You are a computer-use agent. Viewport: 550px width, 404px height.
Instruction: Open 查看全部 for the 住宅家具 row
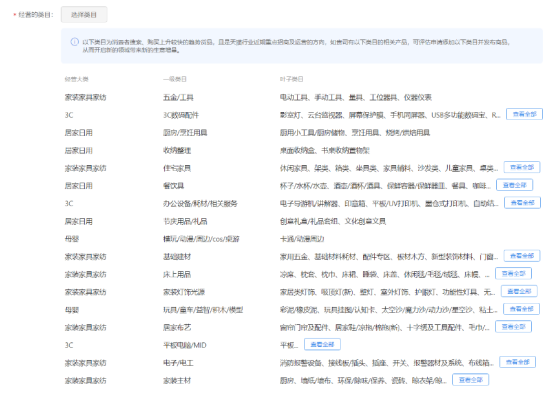(522, 167)
